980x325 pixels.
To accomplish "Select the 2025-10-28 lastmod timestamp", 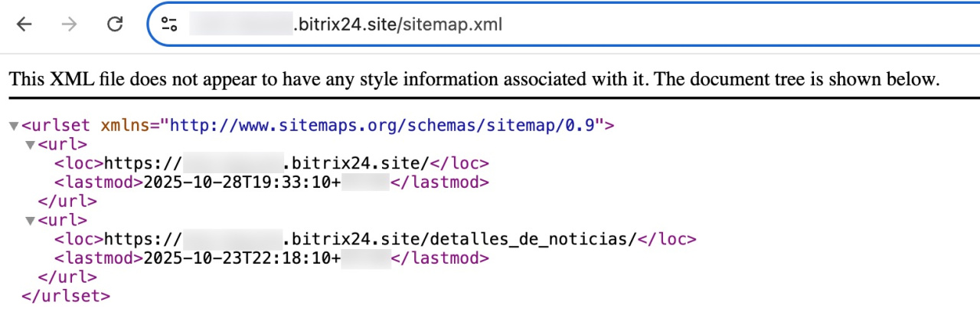I will [x=242, y=182].
